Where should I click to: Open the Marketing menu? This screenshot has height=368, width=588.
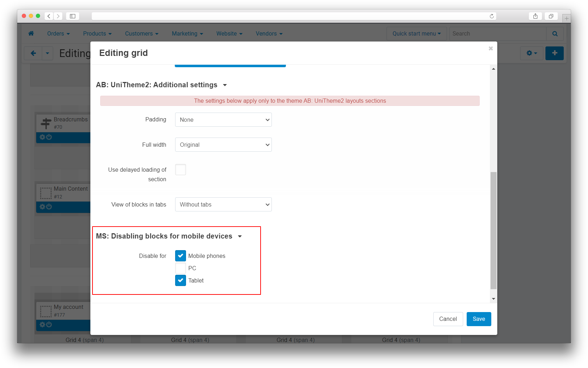tap(187, 33)
